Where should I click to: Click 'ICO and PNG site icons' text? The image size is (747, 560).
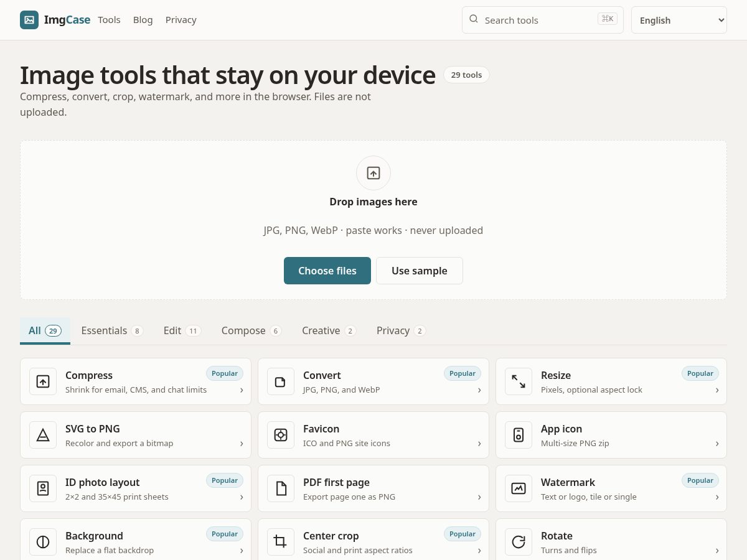click(347, 444)
